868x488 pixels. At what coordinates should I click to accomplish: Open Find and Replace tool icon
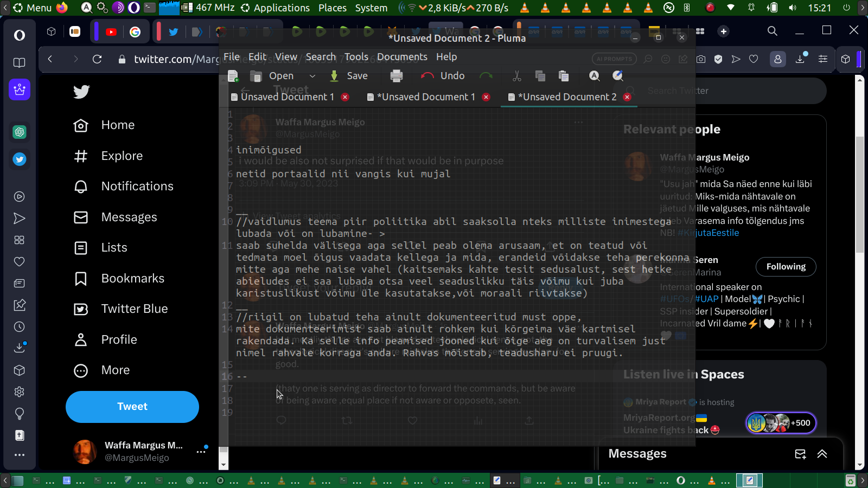pos(618,76)
